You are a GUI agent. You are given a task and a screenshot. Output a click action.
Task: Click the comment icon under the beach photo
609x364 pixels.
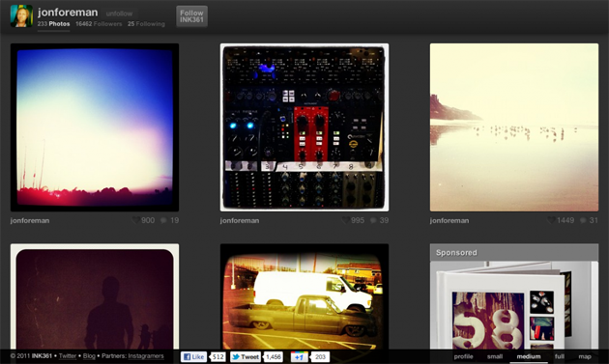point(583,220)
